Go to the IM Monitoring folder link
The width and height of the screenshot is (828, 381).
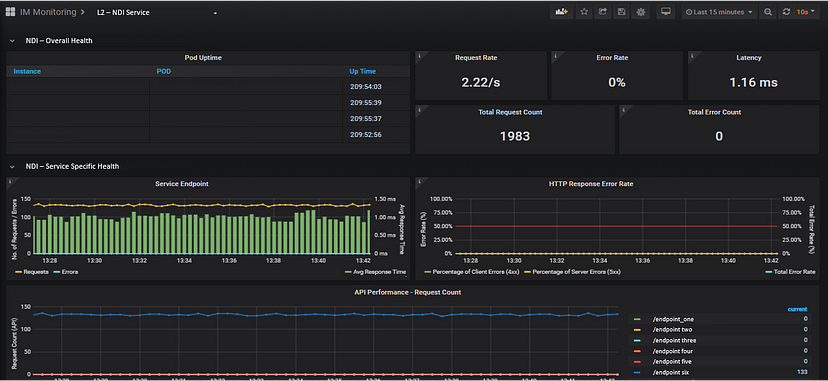(48, 12)
